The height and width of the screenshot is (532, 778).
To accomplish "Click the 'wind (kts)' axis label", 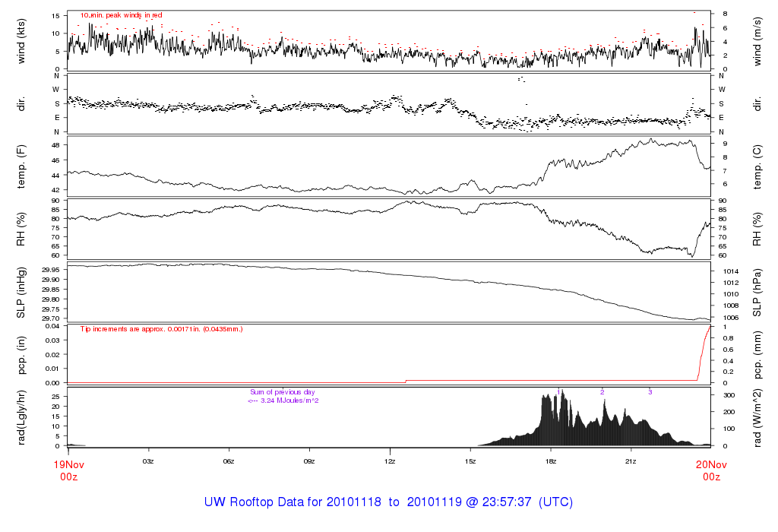I will tap(21, 41).
